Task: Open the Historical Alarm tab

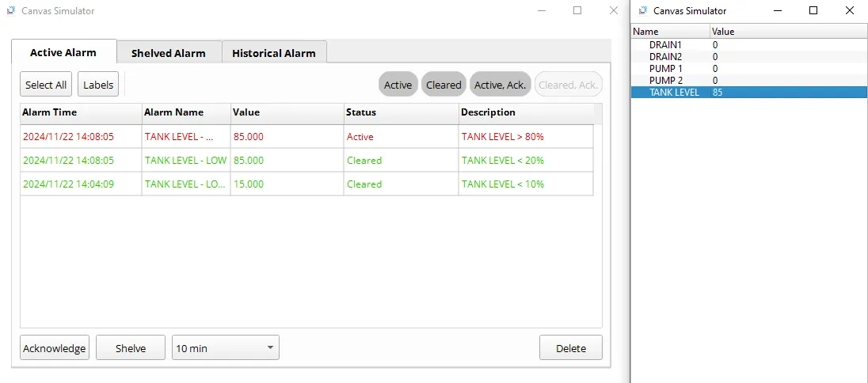Action: click(273, 53)
